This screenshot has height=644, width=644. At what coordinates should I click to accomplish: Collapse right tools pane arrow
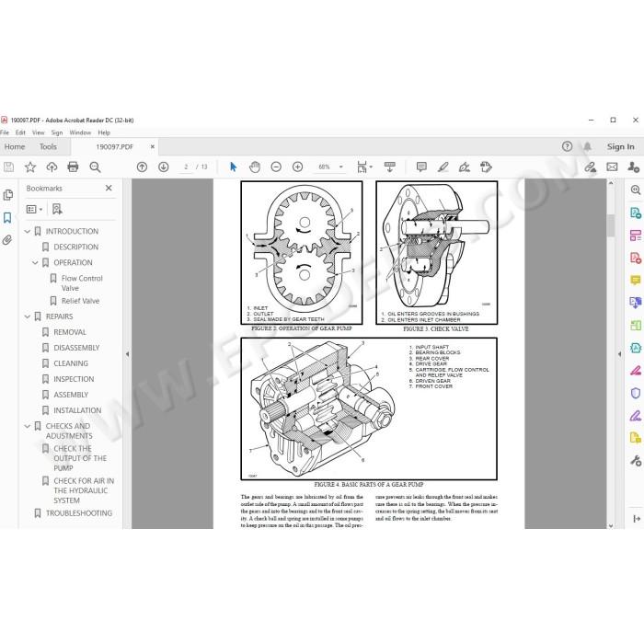point(619,353)
